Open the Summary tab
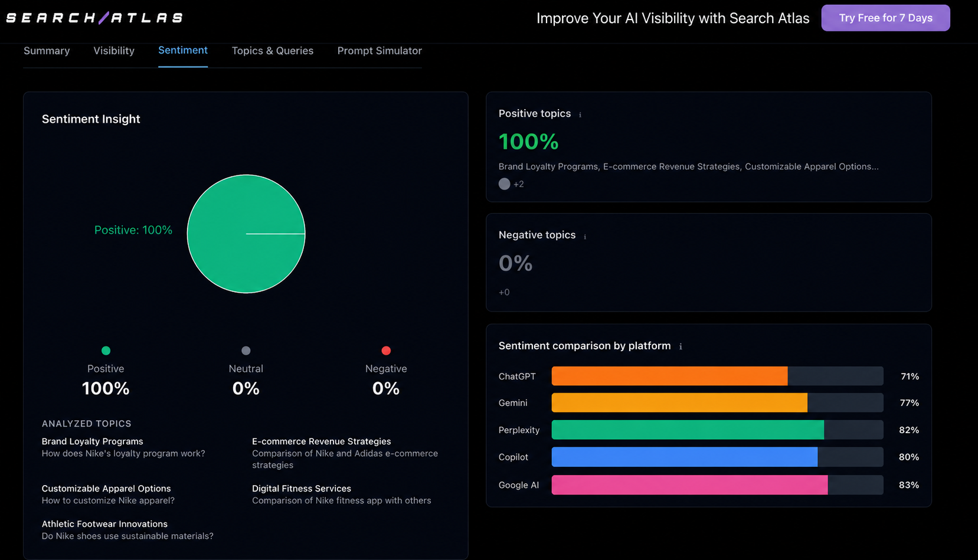This screenshot has height=560, width=978. (x=47, y=51)
